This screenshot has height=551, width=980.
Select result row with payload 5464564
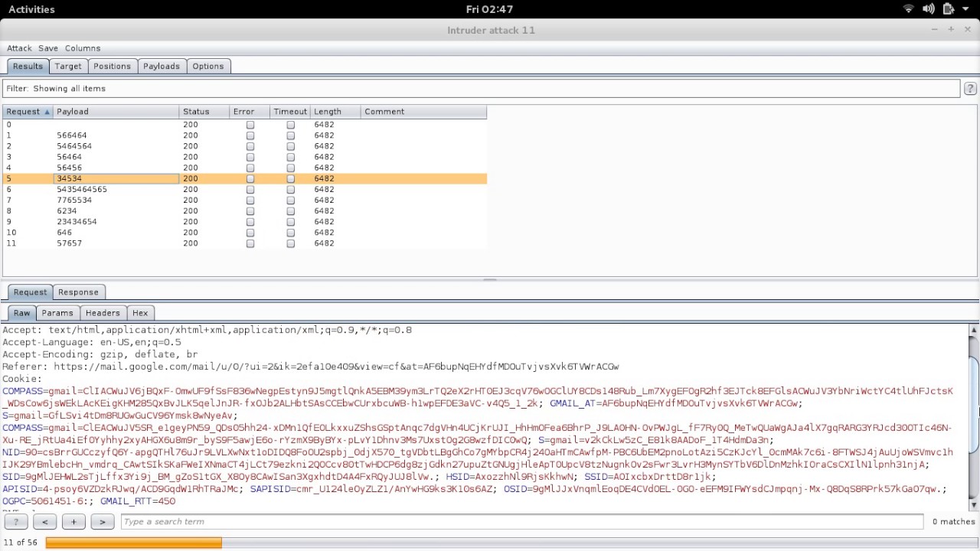point(244,146)
